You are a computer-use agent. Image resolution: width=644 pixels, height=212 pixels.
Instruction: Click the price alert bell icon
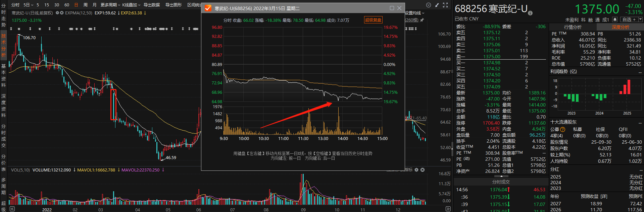pos(615,20)
